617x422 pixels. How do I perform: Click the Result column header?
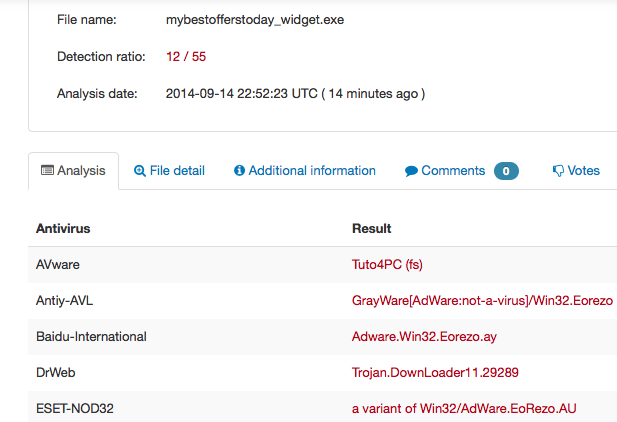[x=371, y=229]
